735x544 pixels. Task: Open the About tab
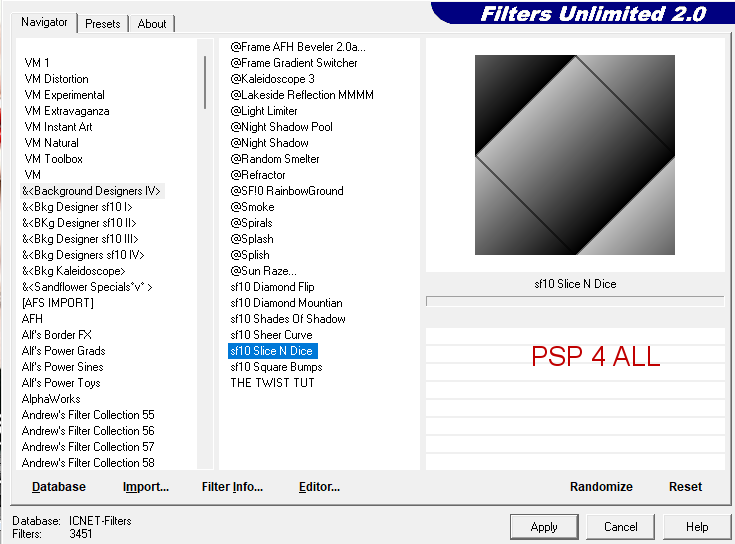pyautogui.click(x=152, y=24)
